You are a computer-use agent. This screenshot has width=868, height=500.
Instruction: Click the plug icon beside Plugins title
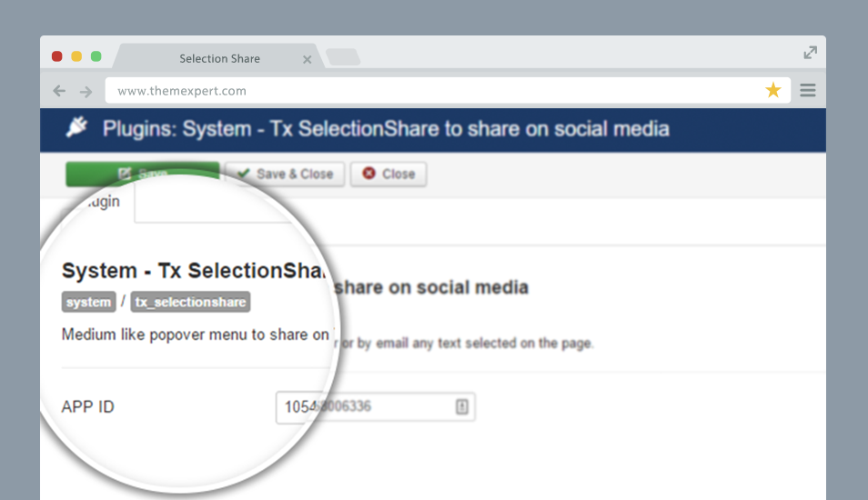point(77,126)
